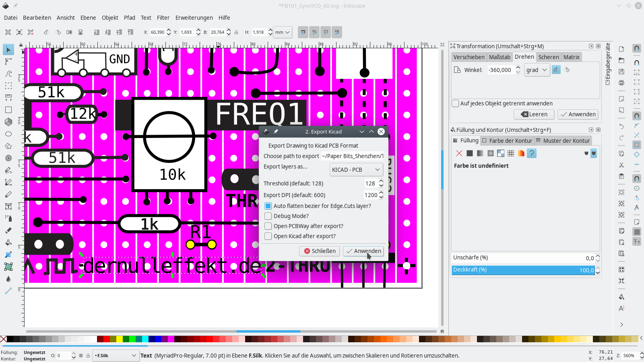
Task: Select the 3D box tool
Action: point(8,122)
